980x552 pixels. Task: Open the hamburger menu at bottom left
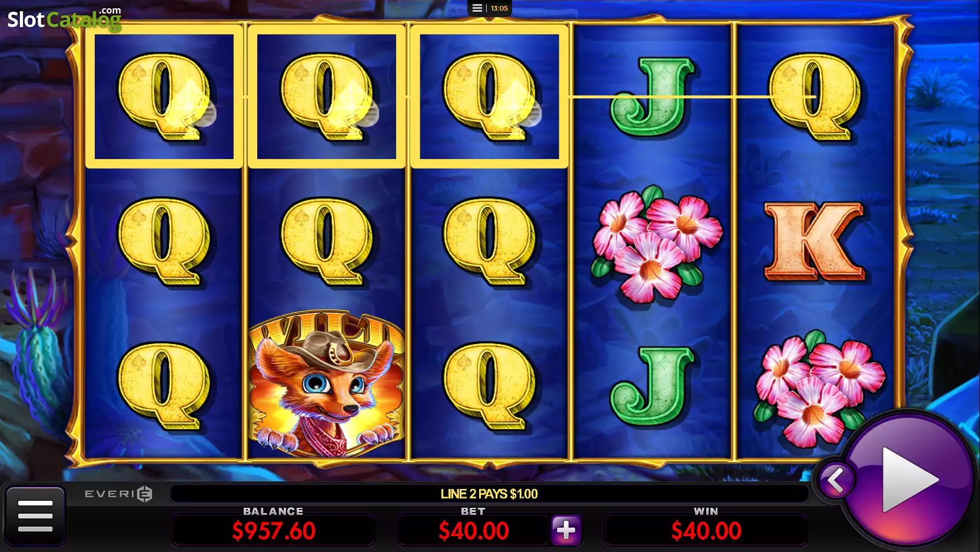pyautogui.click(x=35, y=515)
